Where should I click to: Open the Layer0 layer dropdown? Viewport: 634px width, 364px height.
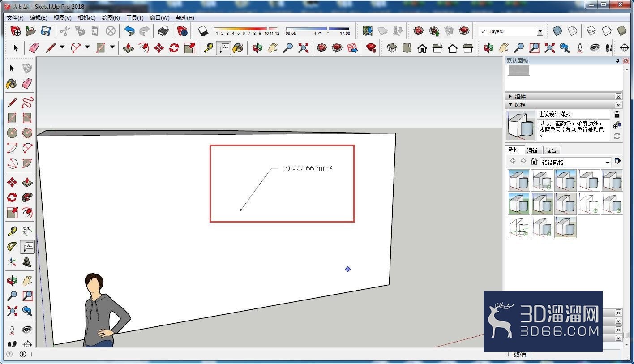click(x=540, y=31)
